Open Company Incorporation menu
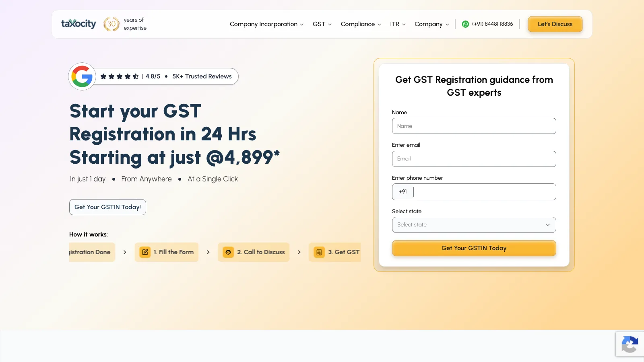Image resolution: width=644 pixels, height=362 pixels. click(x=266, y=24)
